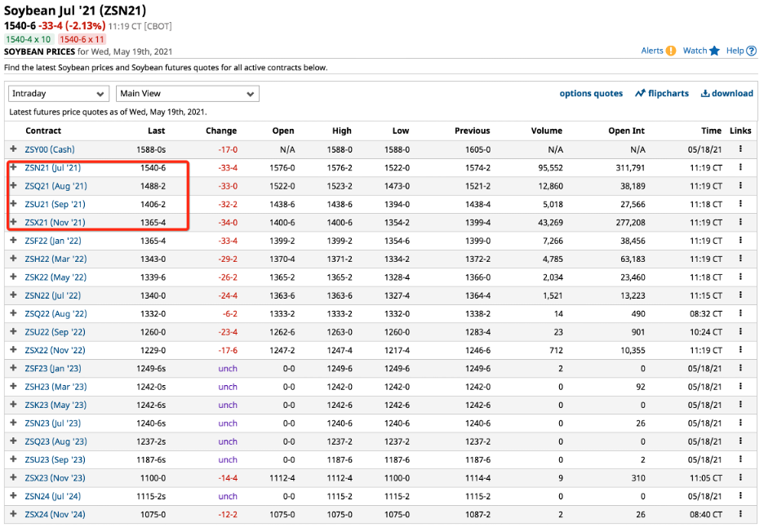Sort table by Open Int column header
The height and width of the screenshot is (532, 764).
coord(627,131)
